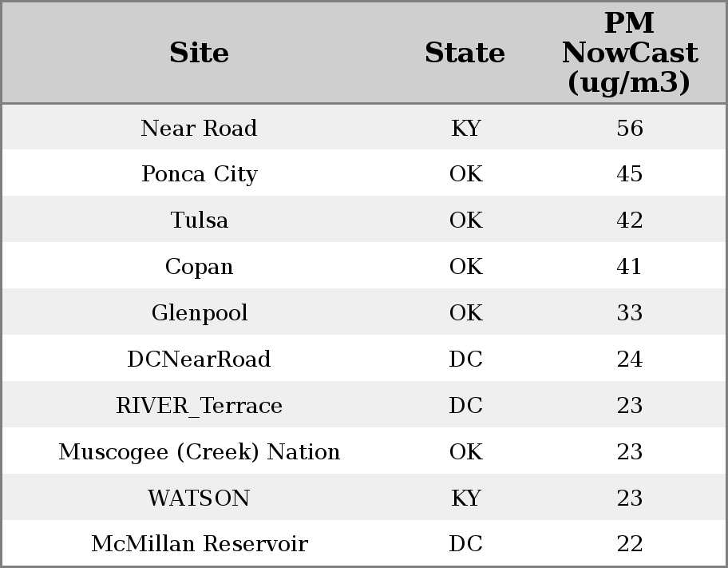Image resolution: width=728 pixels, height=568 pixels.
Task: Select the Near Road site cell
Action: (200, 128)
